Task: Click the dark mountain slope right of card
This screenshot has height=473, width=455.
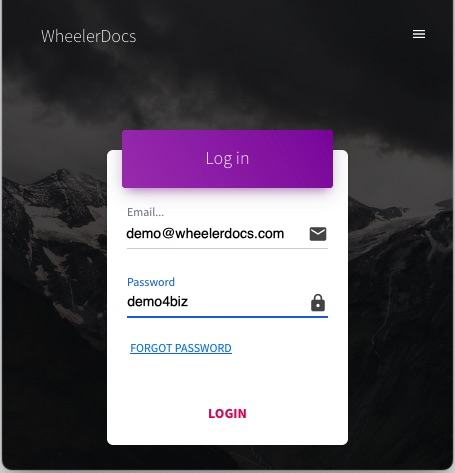Action: pos(400,300)
